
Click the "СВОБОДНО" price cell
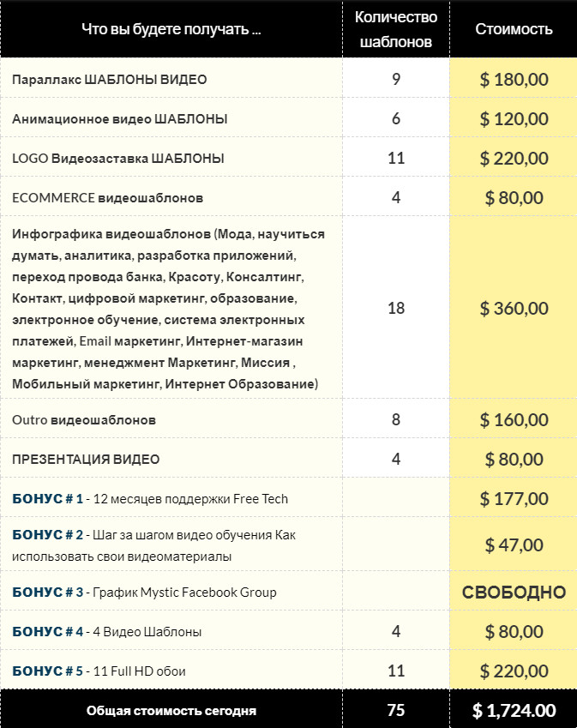[514, 593]
